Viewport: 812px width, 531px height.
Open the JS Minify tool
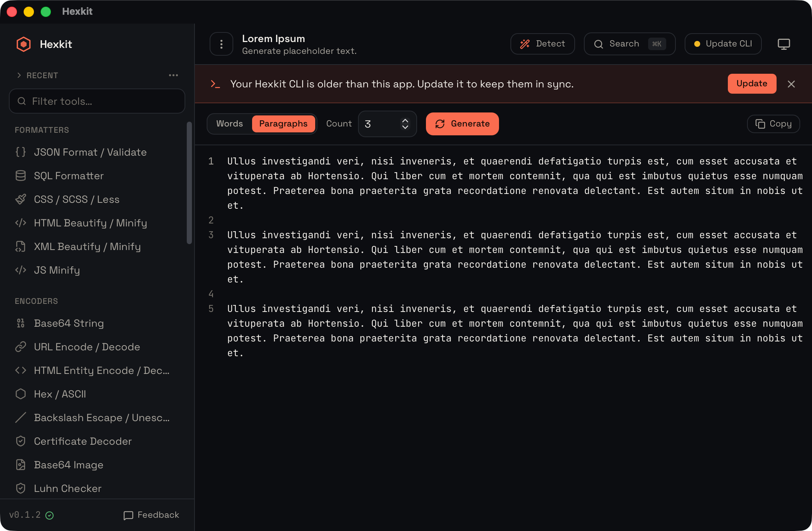97,270
